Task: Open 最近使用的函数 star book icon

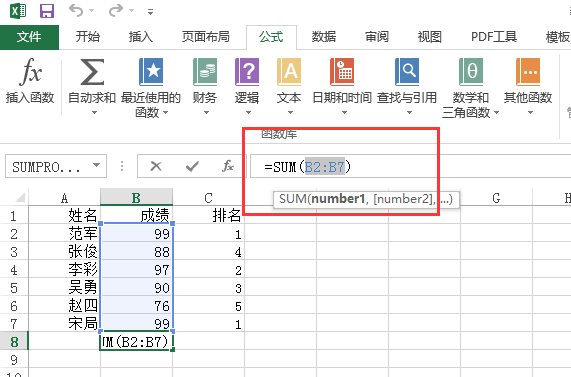Action: (x=151, y=72)
